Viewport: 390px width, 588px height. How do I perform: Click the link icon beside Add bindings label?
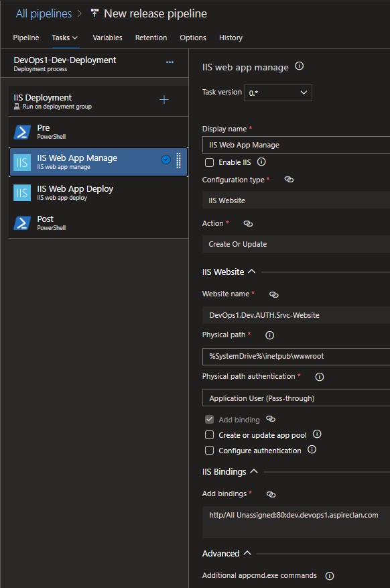(x=271, y=494)
